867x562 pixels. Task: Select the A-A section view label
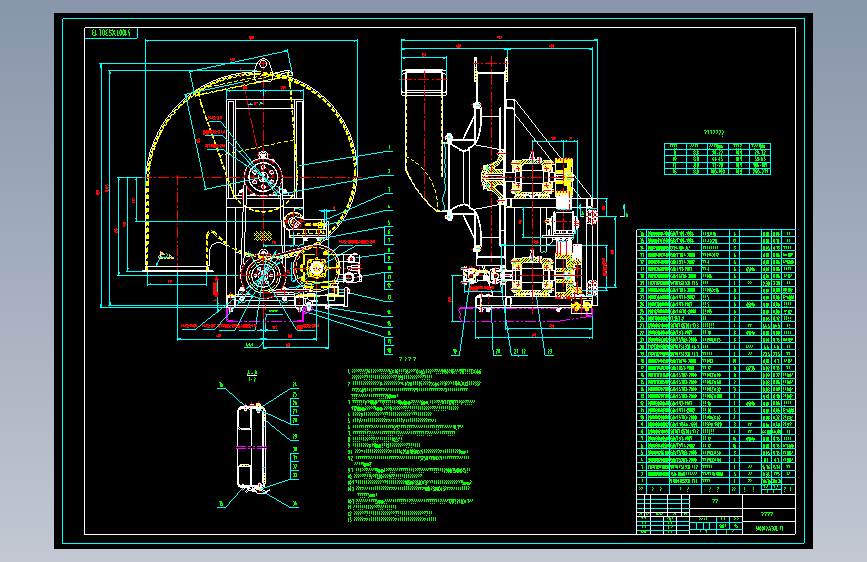point(252,376)
